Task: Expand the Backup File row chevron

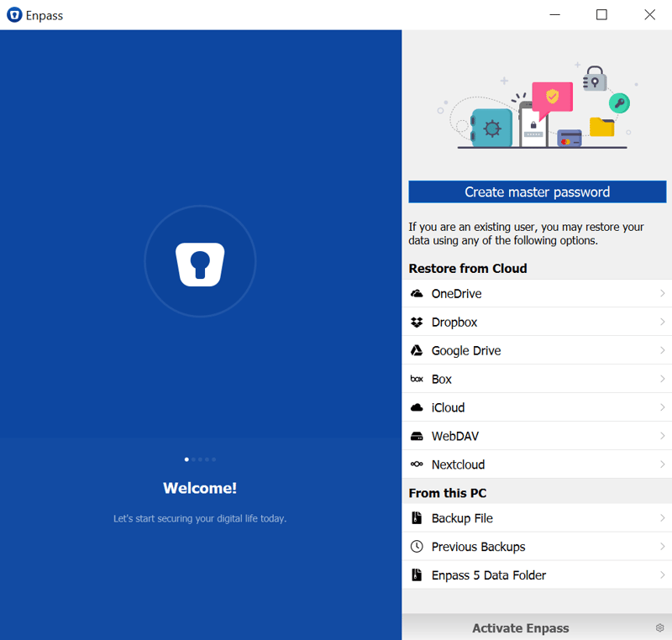Action: click(x=663, y=518)
